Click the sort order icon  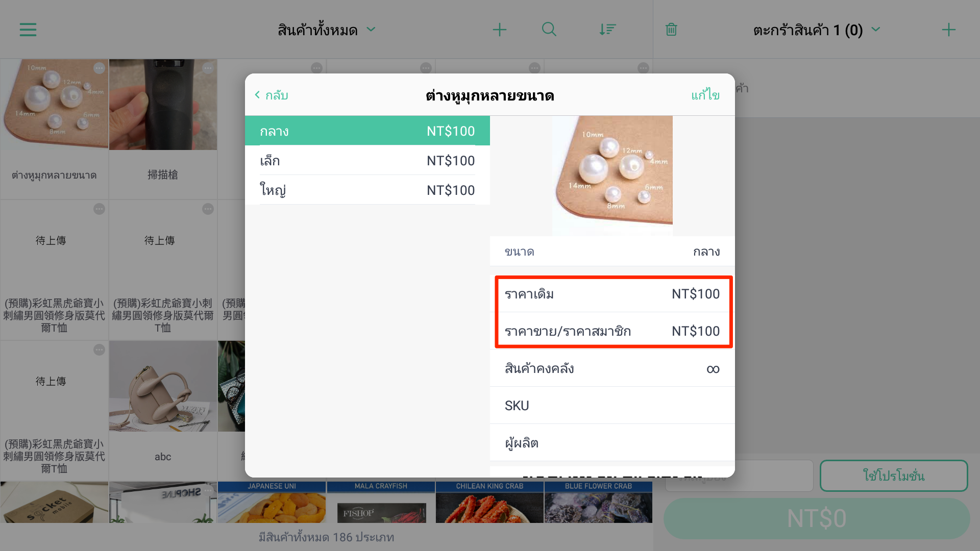pyautogui.click(x=607, y=30)
